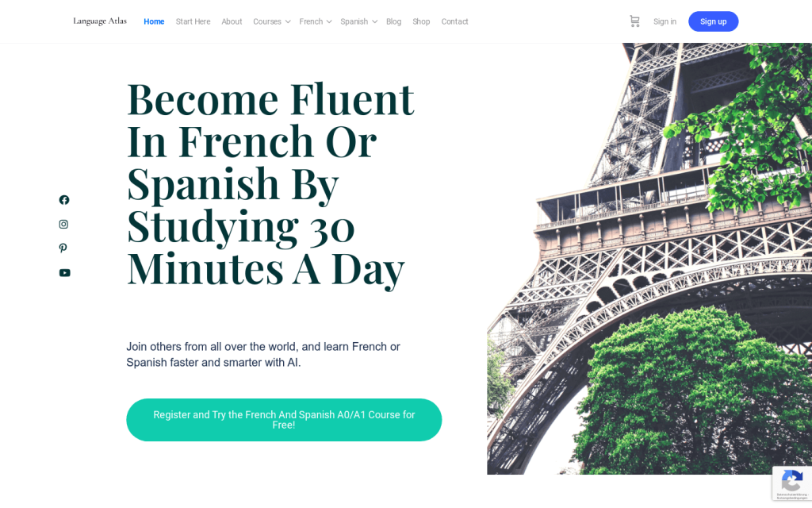
Task: Open the Shop page
Action: tap(421, 21)
